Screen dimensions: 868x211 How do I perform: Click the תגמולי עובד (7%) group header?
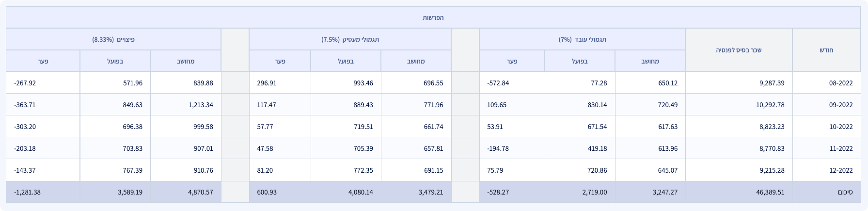[582, 39]
